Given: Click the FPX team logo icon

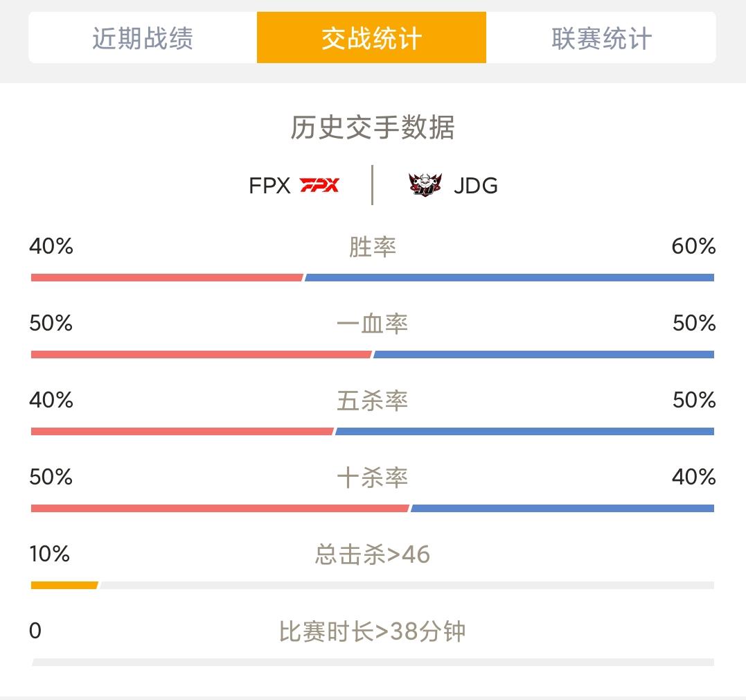Looking at the screenshot, I should (x=319, y=185).
